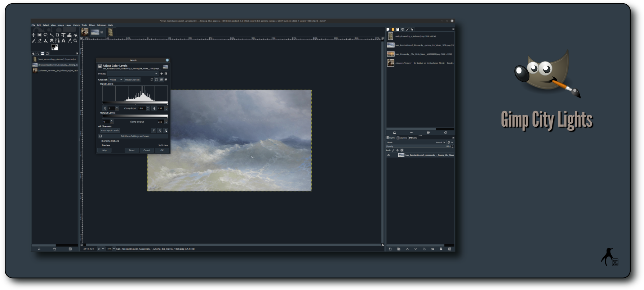Select the Text tool
The width and height of the screenshot is (644, 290).
(x=63, y=41)
